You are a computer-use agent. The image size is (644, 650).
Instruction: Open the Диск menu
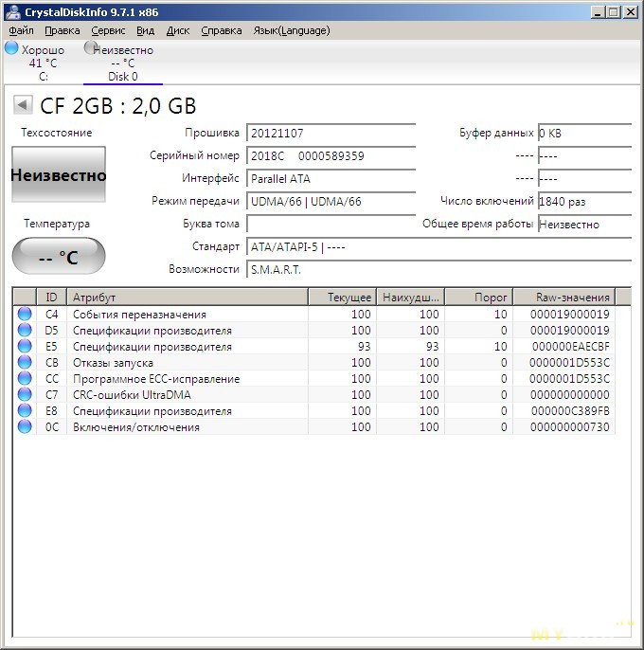(178, 30)
